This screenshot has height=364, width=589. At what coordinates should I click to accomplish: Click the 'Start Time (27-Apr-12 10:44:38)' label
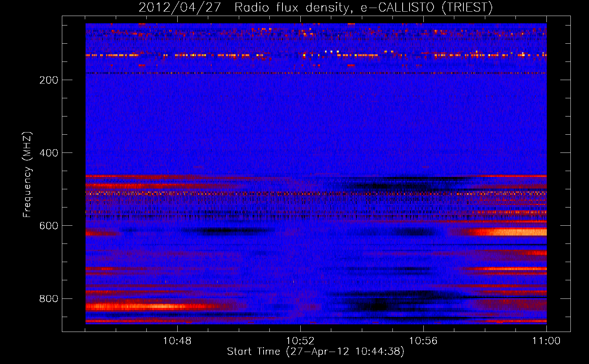[316, 352]
